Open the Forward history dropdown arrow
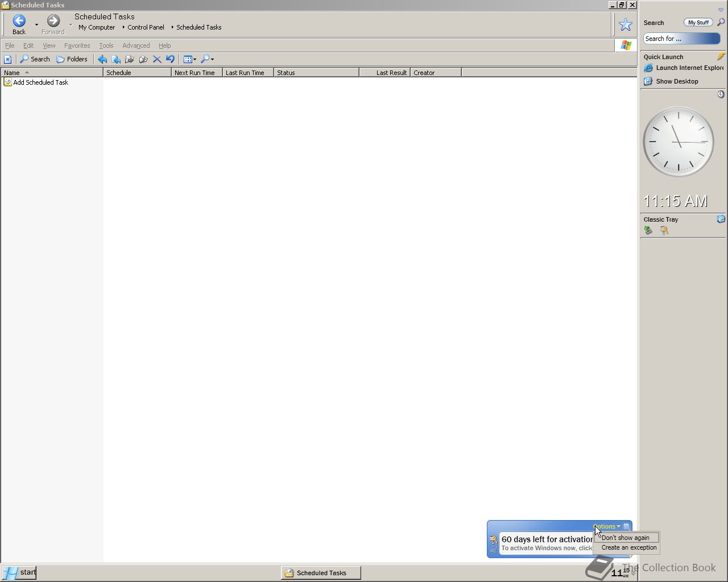The width and height of the screenshot is (728, 582). tap(71, 24)
